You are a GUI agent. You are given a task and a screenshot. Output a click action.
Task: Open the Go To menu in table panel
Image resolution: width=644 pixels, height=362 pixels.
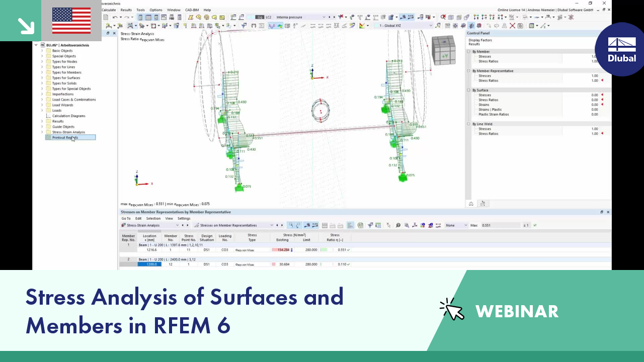click(x=126, y=218)
